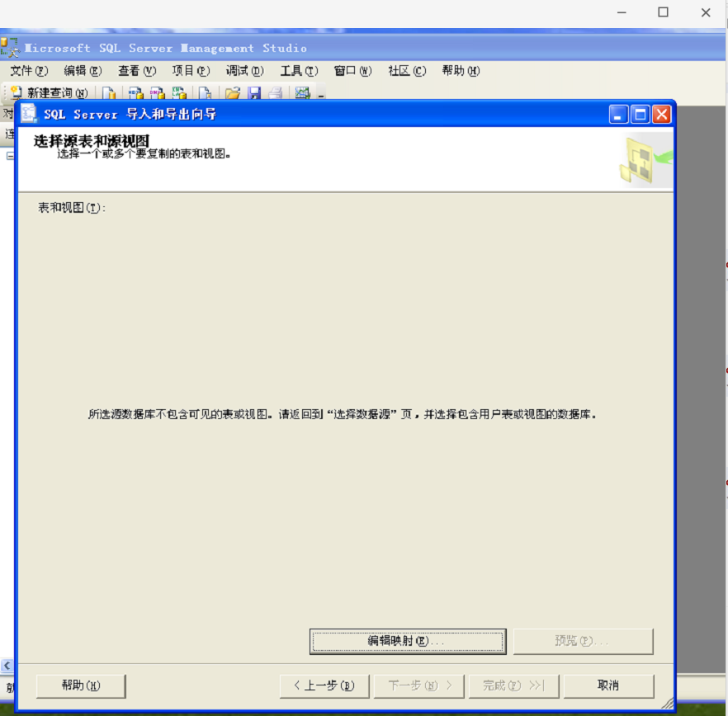The height and width of the screenshot is (716, 728).
Task: Minimize the outer host window
Action: 622,12
